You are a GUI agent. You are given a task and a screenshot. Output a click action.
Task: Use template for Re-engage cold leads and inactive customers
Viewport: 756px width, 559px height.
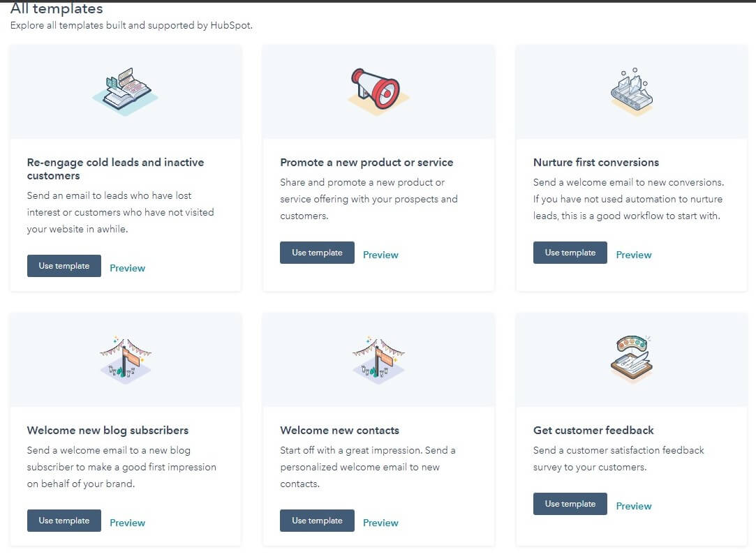[64, 266]
